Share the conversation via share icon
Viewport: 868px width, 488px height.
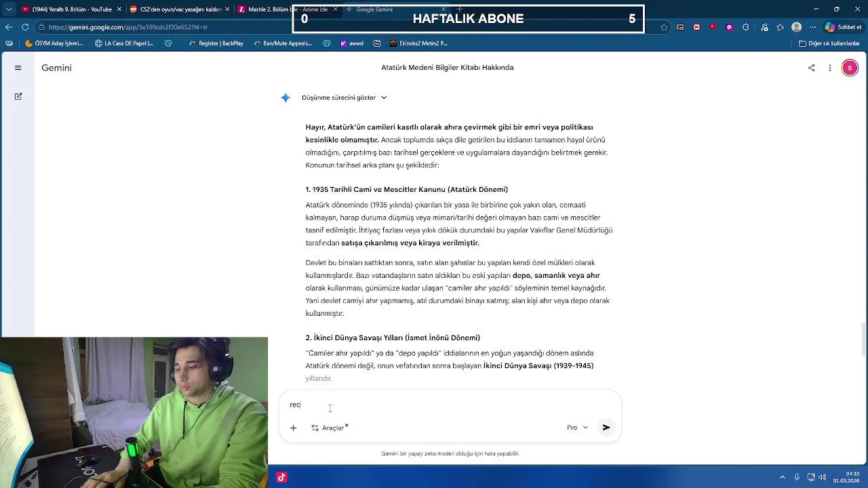[811, 68]
